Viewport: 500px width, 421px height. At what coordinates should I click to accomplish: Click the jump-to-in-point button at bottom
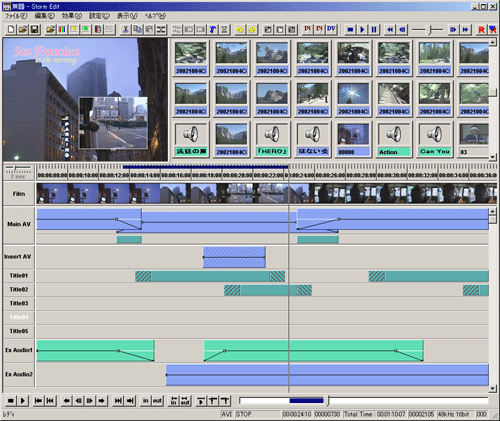tap(173, 400)
